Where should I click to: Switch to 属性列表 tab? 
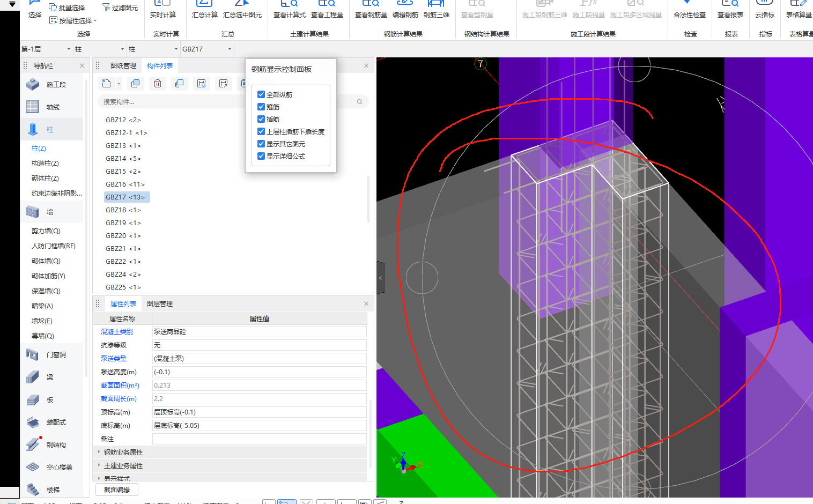(x=123, y=303)
